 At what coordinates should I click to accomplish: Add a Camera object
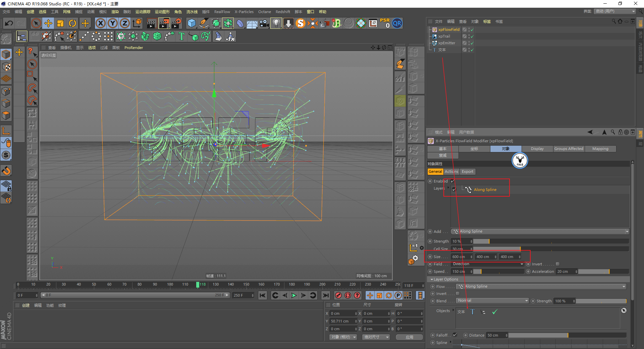point(264,23)
